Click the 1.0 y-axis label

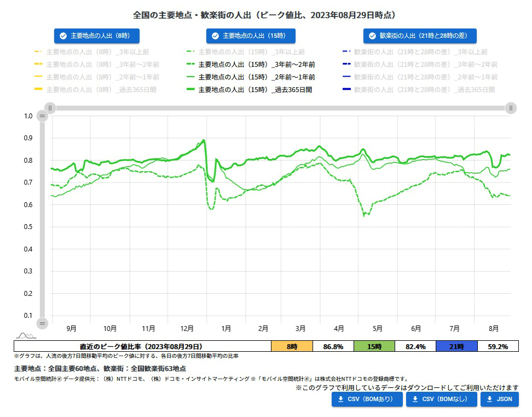28,116
